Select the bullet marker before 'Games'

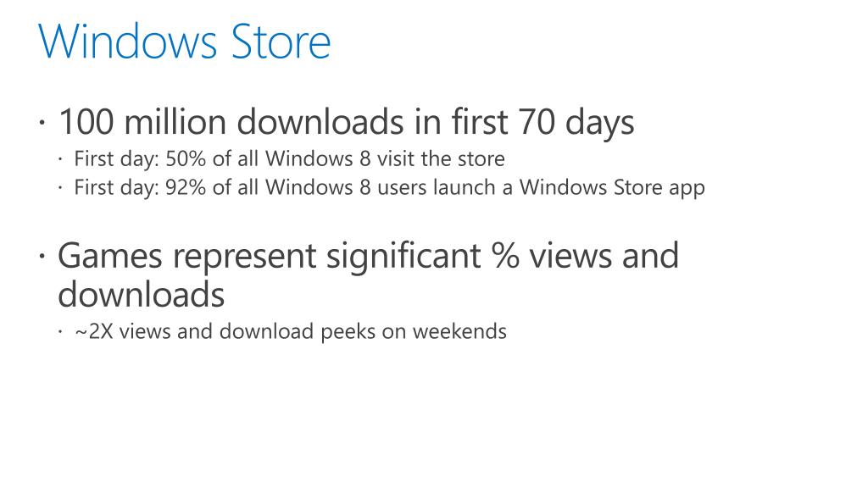coord(42,256)
